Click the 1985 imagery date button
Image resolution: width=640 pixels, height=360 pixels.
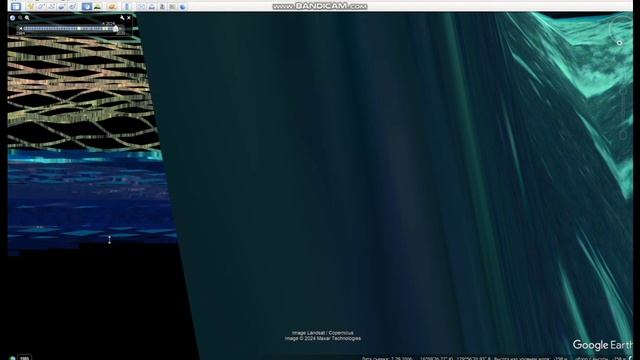24,358
